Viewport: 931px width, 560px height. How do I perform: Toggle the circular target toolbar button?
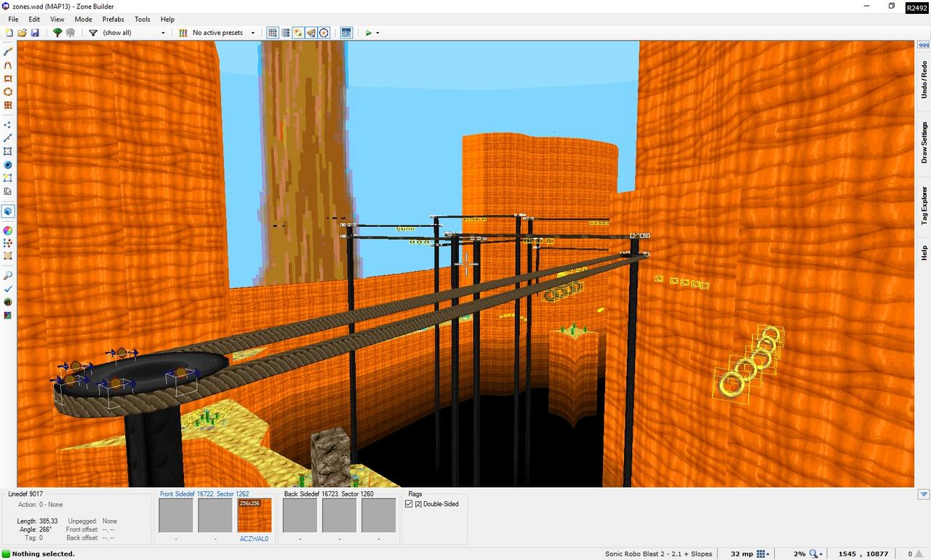[324, 33]
